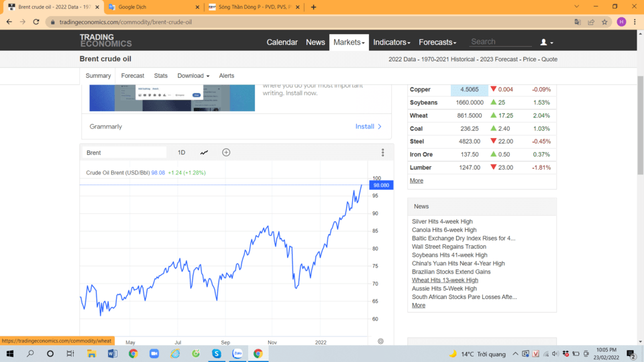Switch to the Summary tab
The image size is (644, 362).
click(x=98, y=76)
